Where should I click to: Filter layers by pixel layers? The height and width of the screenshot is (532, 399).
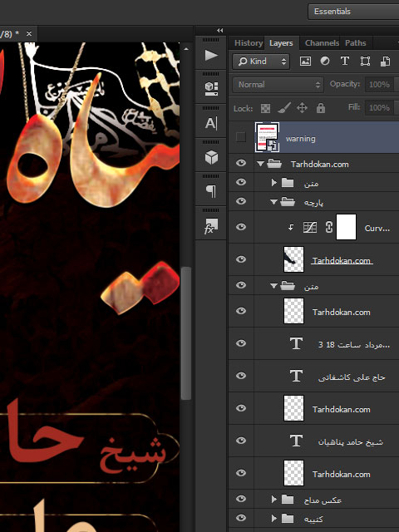click(305, 61)
